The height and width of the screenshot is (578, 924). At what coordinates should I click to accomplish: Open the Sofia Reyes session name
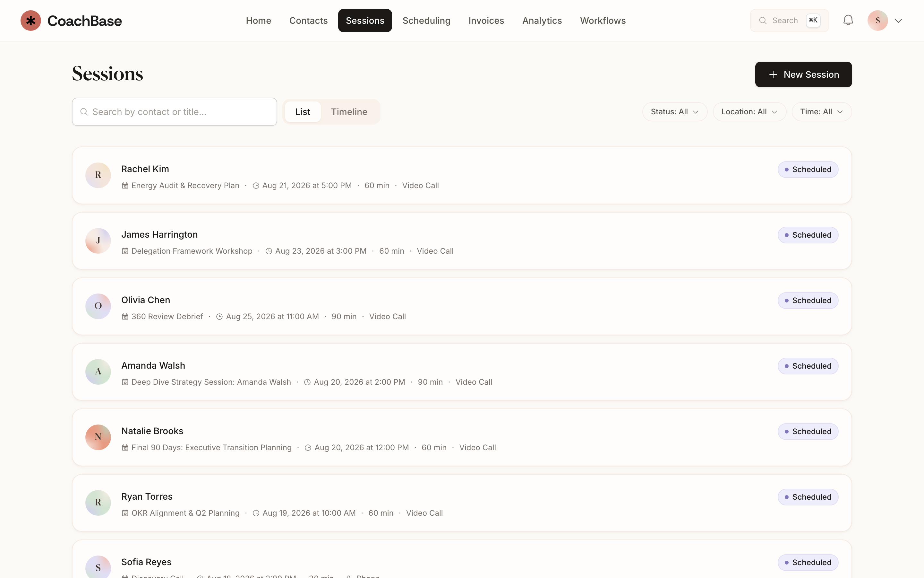pos(146,562)
